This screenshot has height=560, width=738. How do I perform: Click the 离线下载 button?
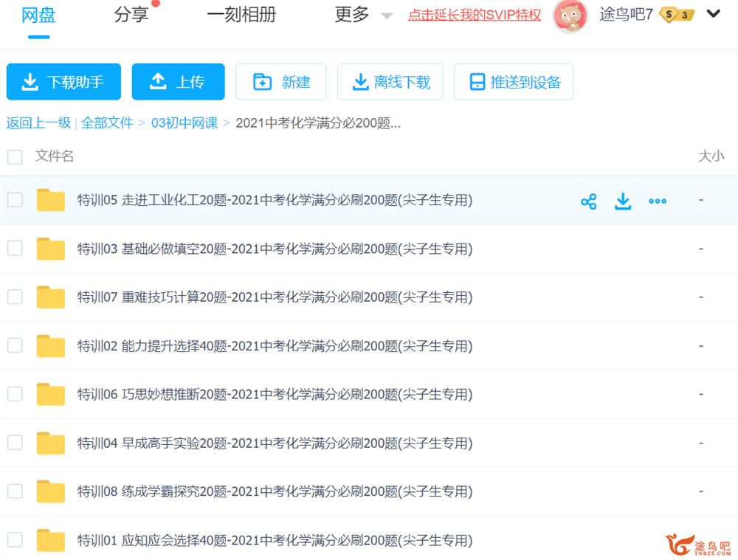pos(390,82)
